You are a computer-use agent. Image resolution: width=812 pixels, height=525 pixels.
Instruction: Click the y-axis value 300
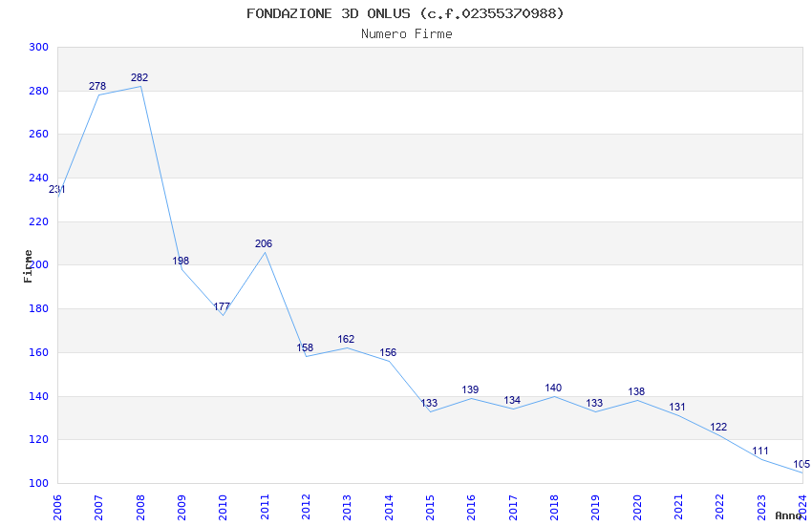point(39,47)
